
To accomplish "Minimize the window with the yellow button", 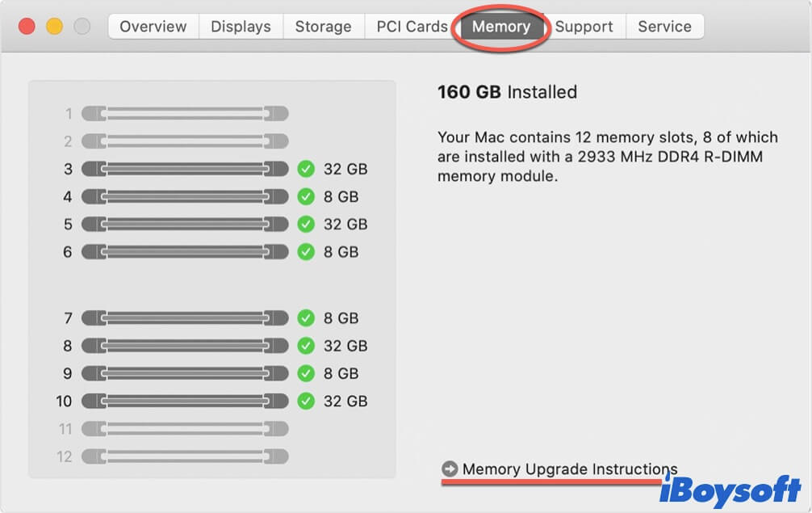I will click(x=54, y=27).
